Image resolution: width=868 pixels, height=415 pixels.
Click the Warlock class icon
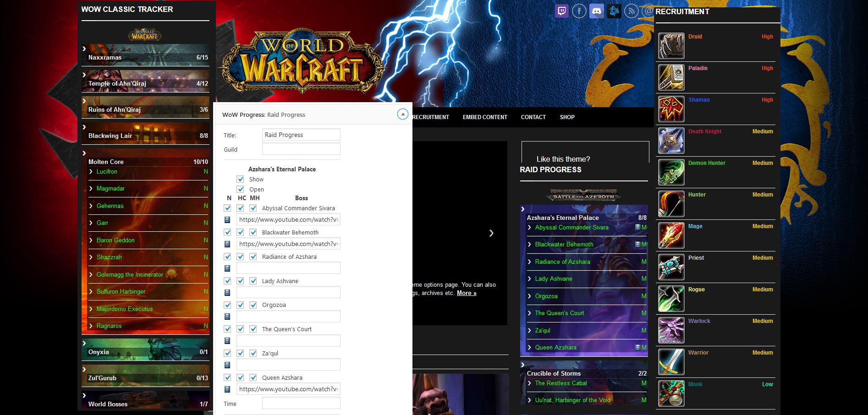click(x=671, y=330)
